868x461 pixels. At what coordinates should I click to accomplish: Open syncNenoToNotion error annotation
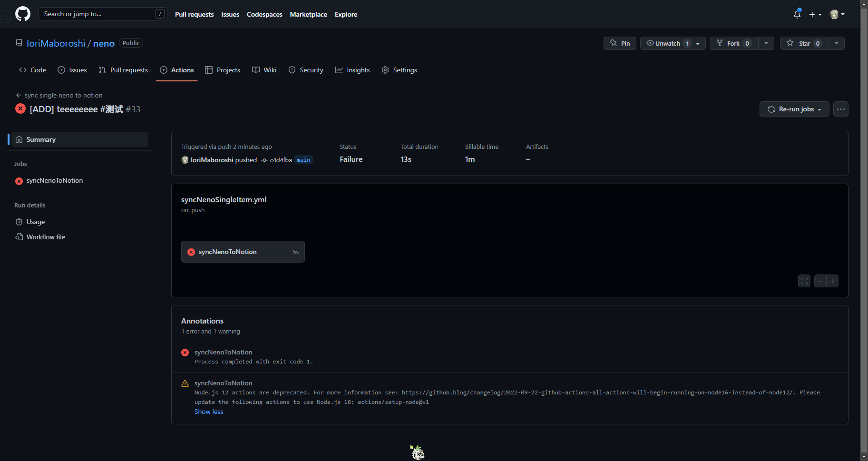click(224, 352)
